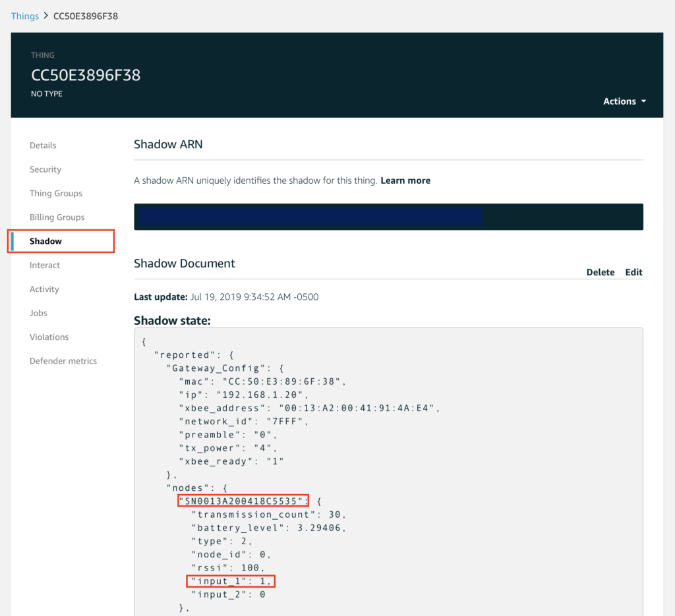
Task: Open the Interact tab
Action: click(44, 265)
